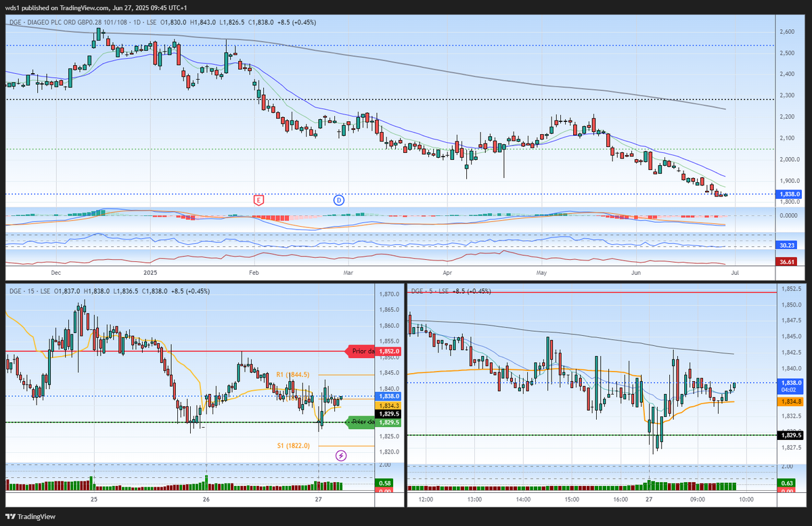Click the '2025' time axis label
The image size is (812, 526).
(x=151, y=272)
